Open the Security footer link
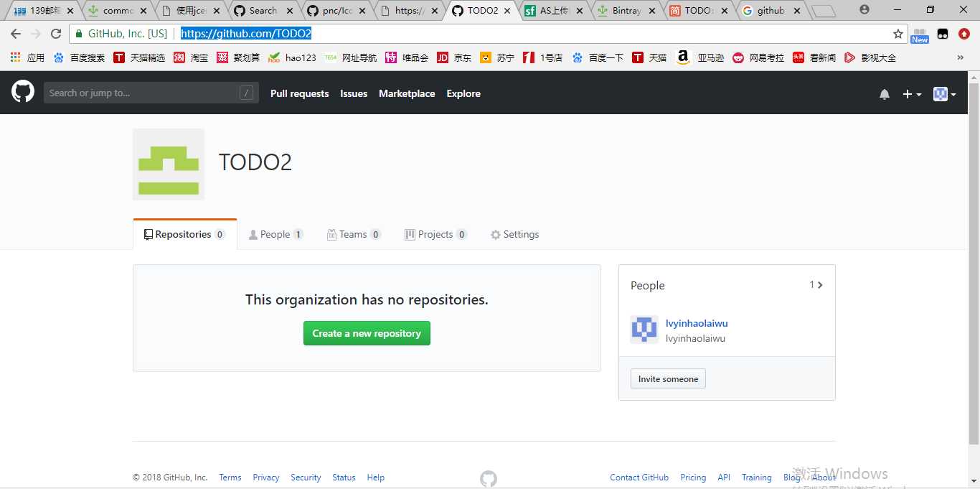This screenshot has width=980, height=489. [x=306, y=478]
